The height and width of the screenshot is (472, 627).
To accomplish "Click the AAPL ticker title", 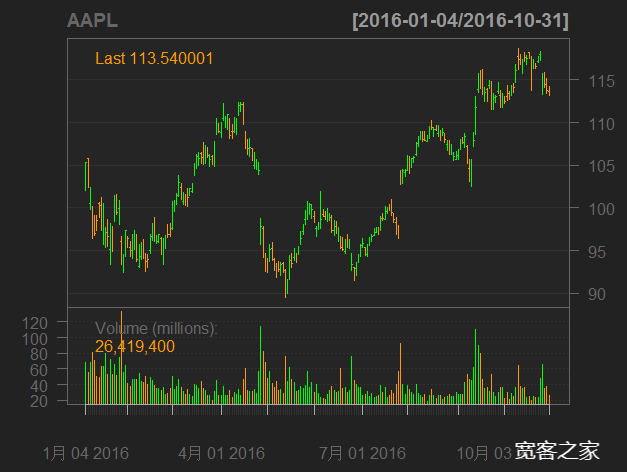I will click(92, 21).
